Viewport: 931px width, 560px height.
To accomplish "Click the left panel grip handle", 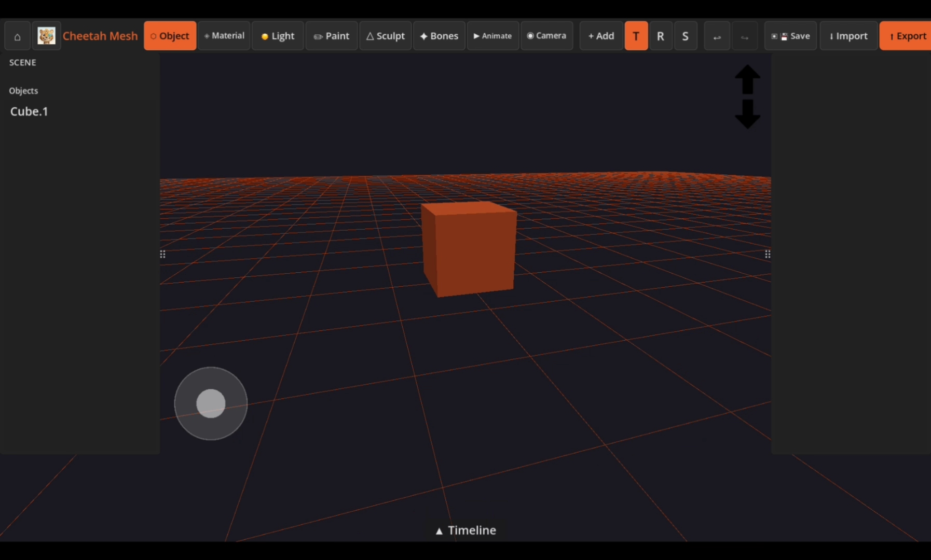I will (162, 254).
